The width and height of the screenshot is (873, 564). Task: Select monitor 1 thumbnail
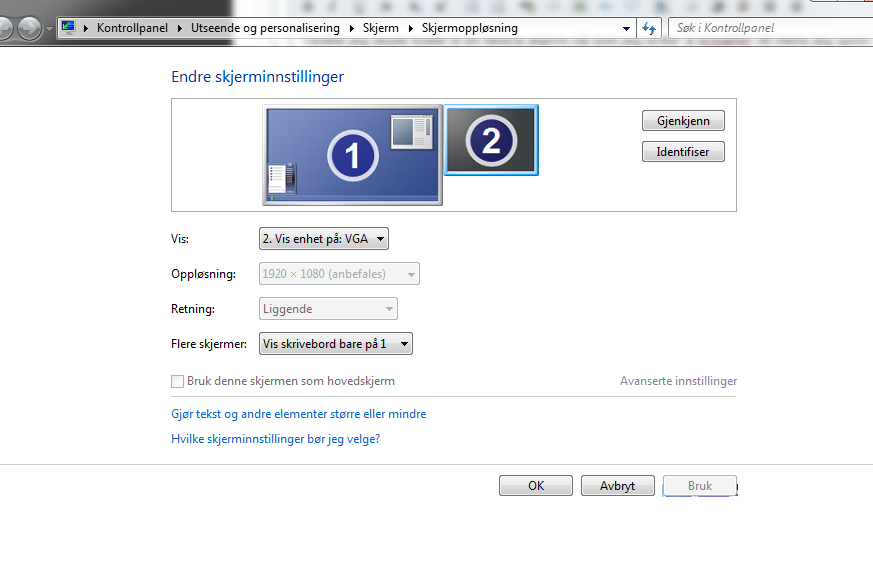coord(352,155)
